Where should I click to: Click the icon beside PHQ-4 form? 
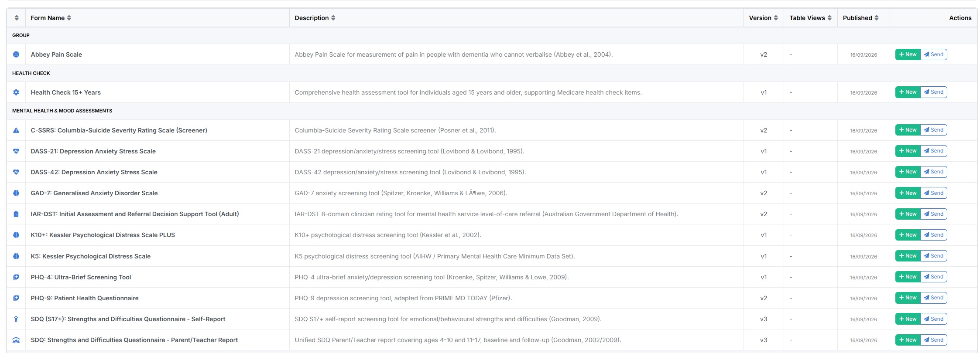16,277
